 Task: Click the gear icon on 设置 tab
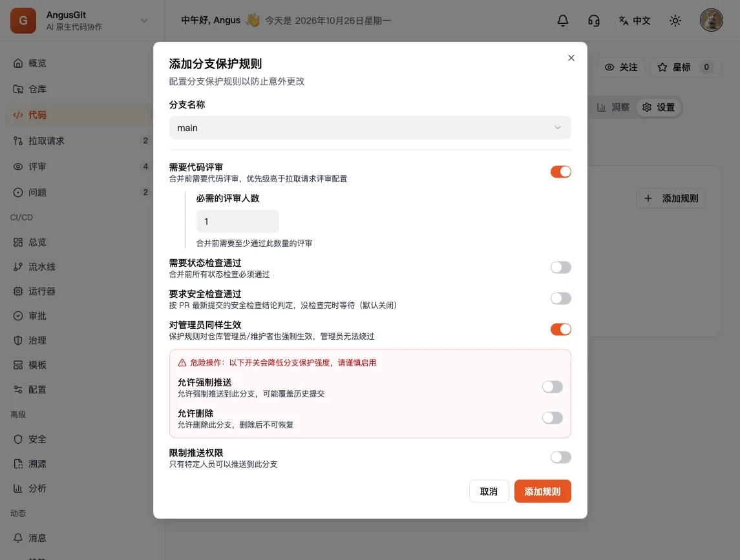pyautogui.click(x=646, y=107)
